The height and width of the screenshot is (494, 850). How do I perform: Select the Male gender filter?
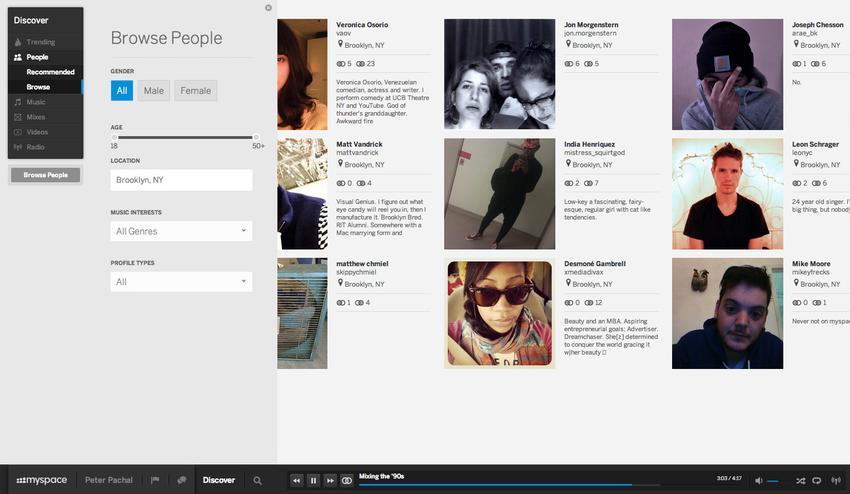[153, 91]
